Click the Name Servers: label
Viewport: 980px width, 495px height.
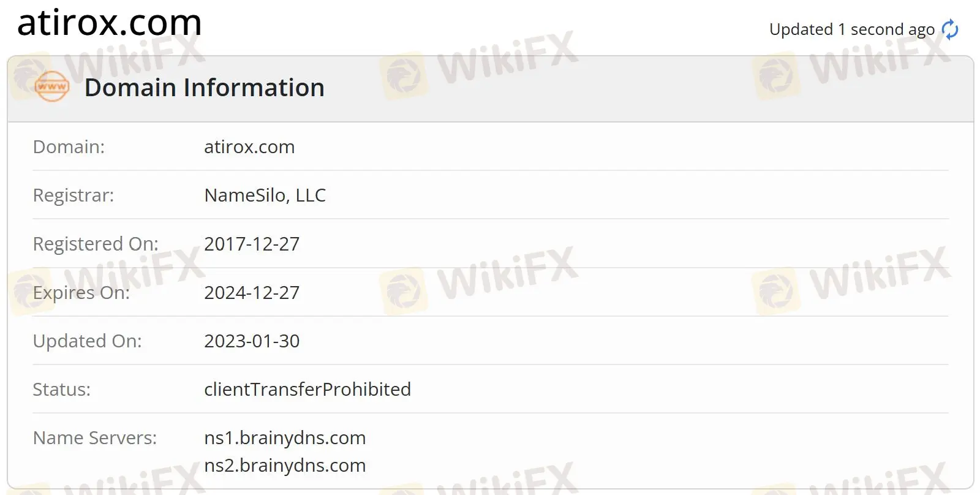click(x=95, y=438)
